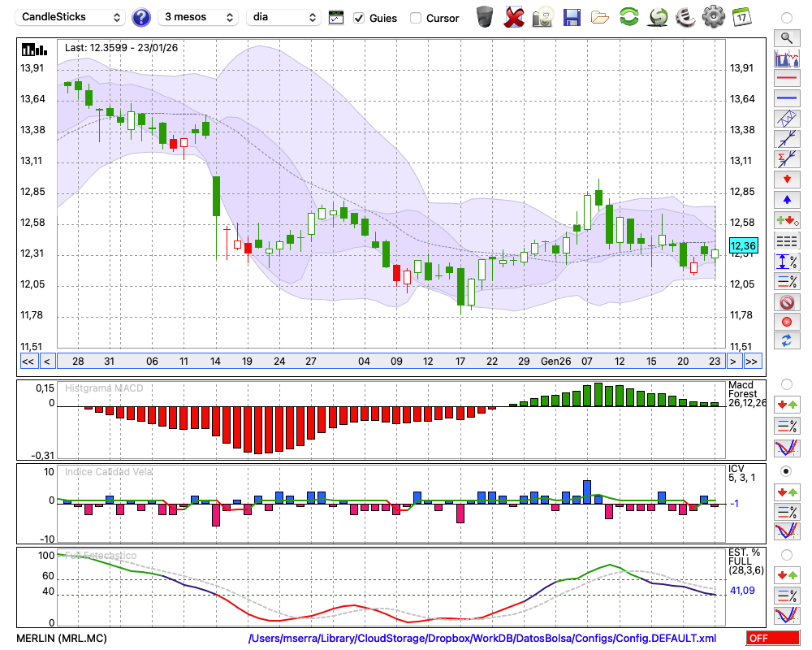This screenshot has width=812, height=650.
Task: Click the blue help question mark icon
Action: (141, 17)
